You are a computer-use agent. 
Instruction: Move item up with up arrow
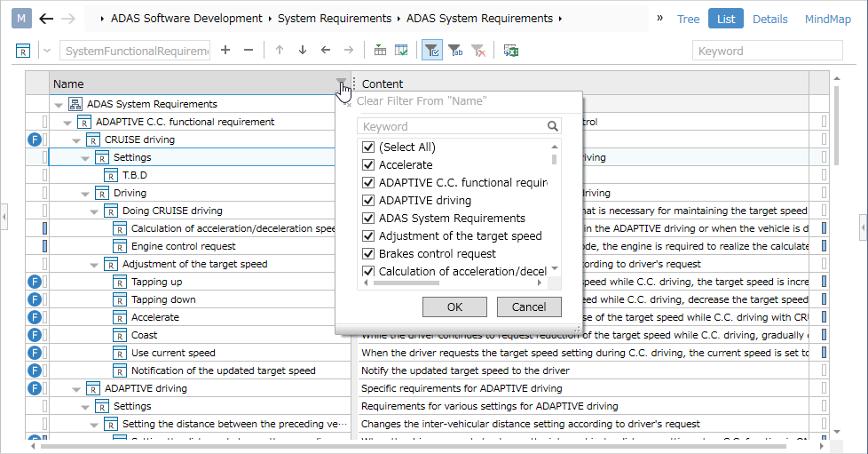pyautogui.click(x=280, y=51)
